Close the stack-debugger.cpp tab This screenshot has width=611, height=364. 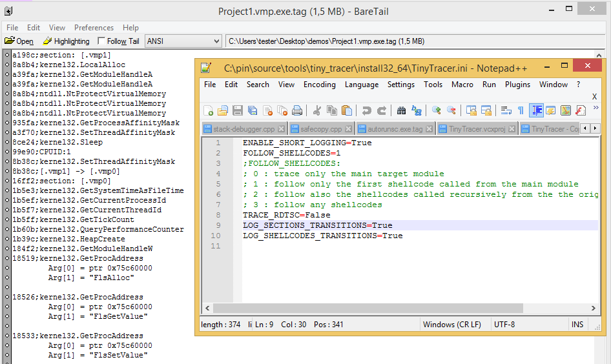coord(282,129)
